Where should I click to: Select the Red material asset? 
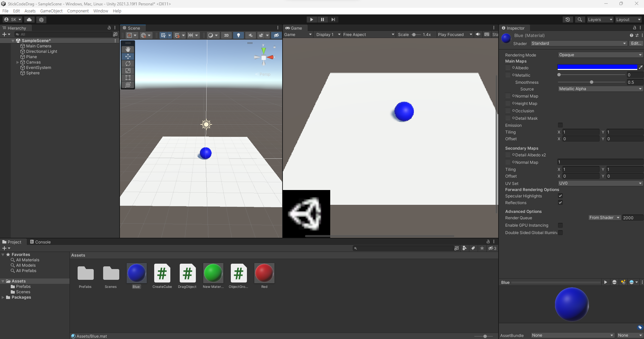264,276
